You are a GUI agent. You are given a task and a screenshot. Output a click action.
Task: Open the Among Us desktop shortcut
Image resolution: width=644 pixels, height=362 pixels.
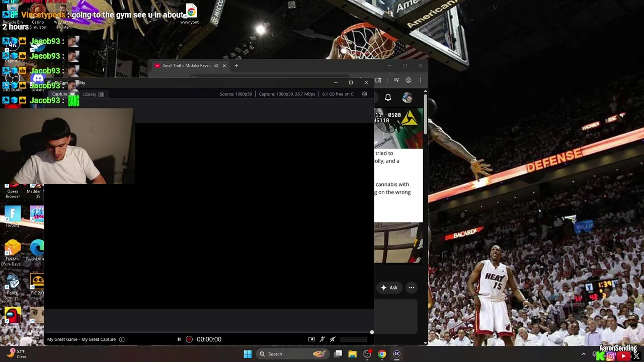click(13, 319)
